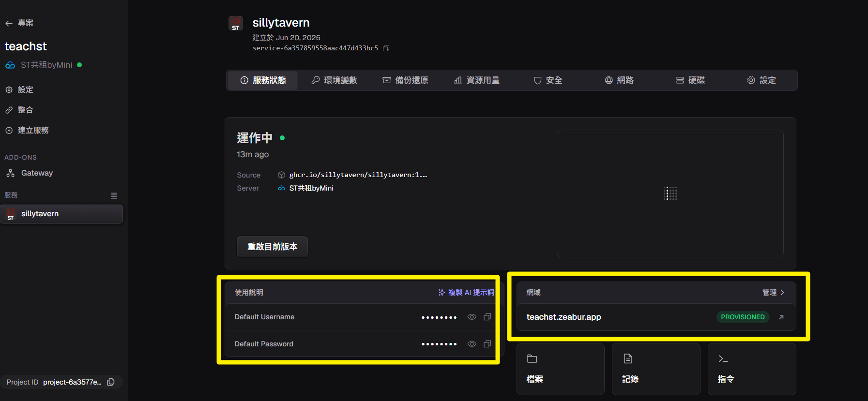
Task: Open teachst.zeabur.app in a new tab arrow
Action: (x=781, y=317)
